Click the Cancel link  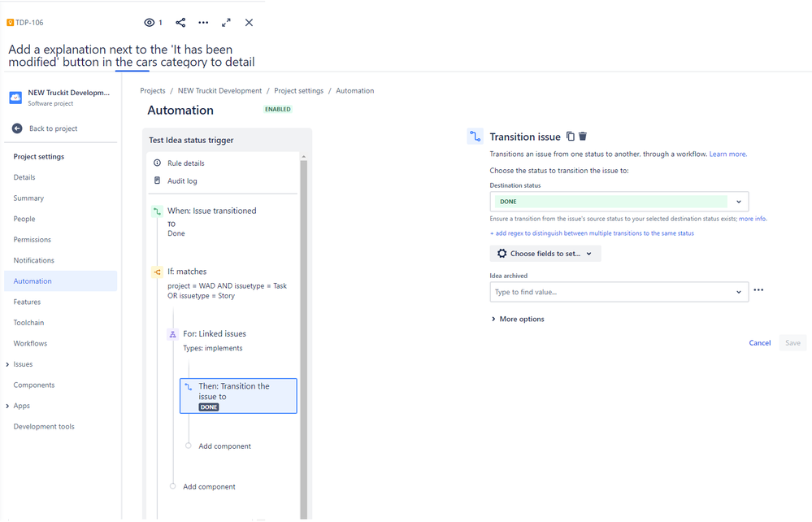pyautogui.click(x=760, y=343)
